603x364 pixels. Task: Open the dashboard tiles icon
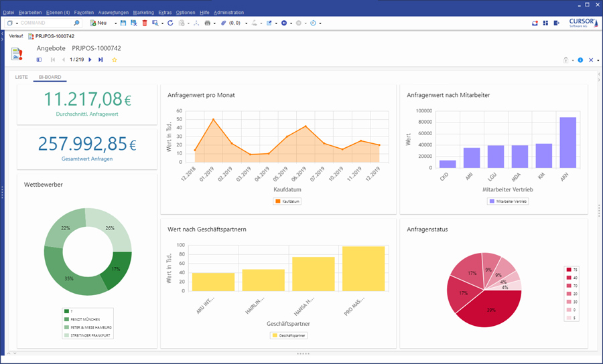[545, 23]
